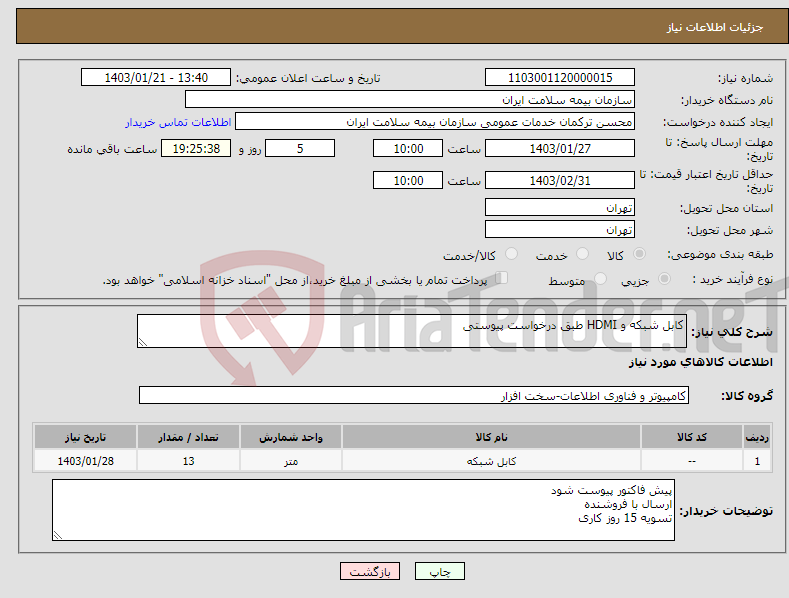Click the شماره نیاز field 1103001120000015

tap(560, 78)
